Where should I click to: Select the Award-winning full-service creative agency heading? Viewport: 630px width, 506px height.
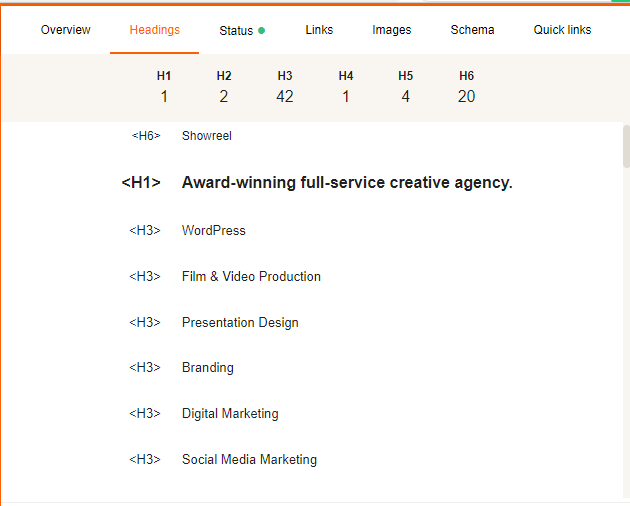click(x=347, y=183)
